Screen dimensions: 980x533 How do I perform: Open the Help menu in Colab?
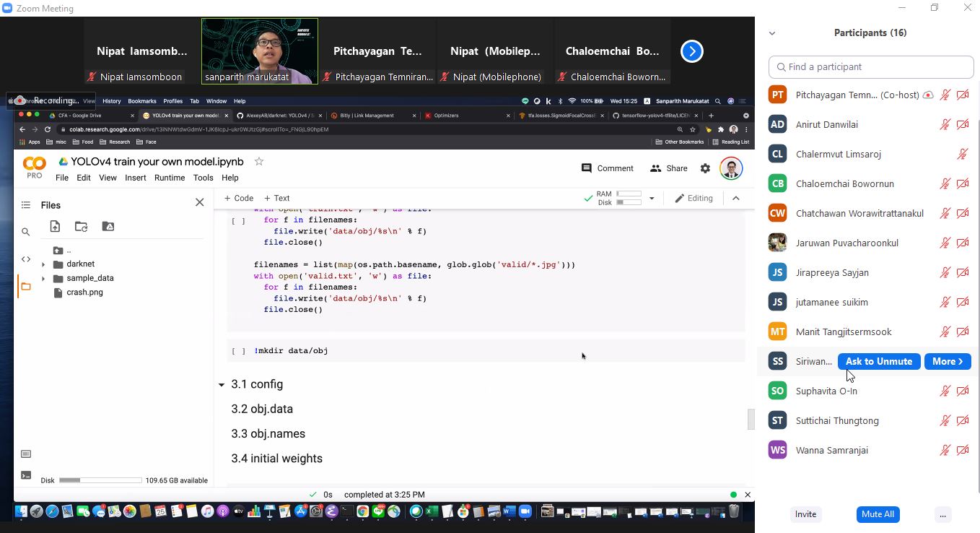229,178
